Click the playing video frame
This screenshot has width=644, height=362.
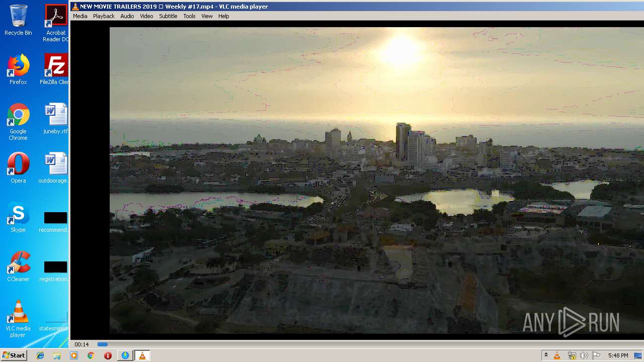click(376, 180)
